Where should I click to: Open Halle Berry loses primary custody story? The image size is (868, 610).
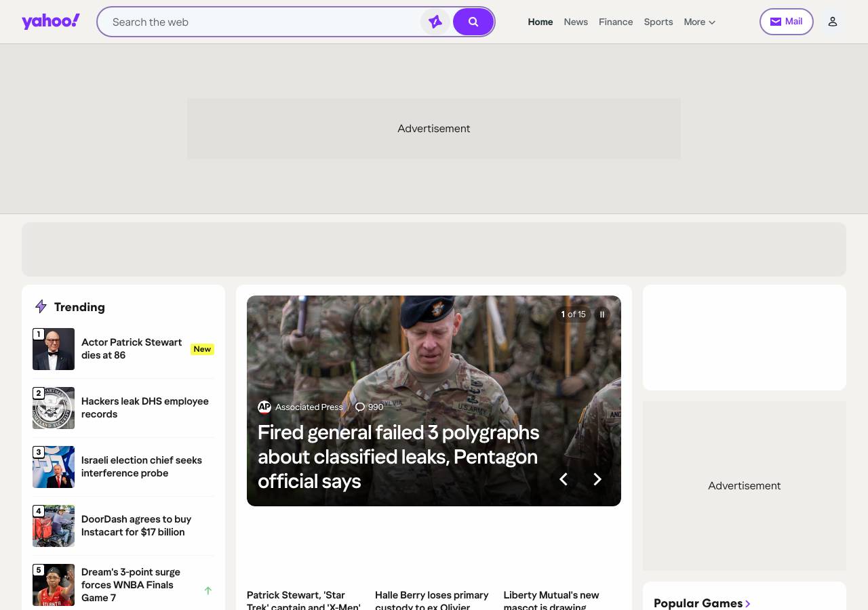coord(432,600)
